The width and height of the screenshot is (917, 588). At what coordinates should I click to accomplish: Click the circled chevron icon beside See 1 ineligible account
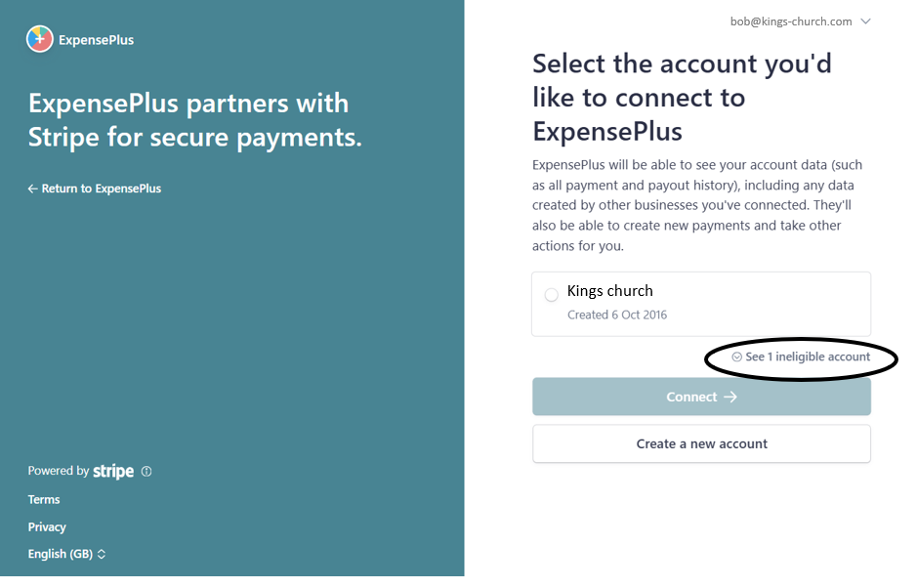point(737,357)
